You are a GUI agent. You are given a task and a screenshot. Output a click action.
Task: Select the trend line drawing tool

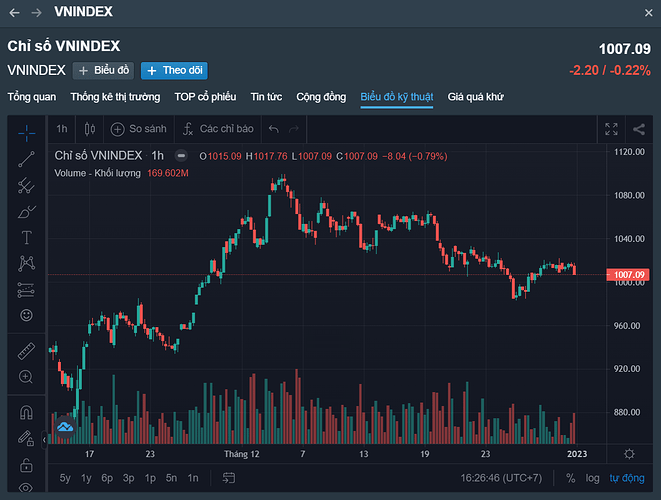pyautogui.click(x=27, y=158)
